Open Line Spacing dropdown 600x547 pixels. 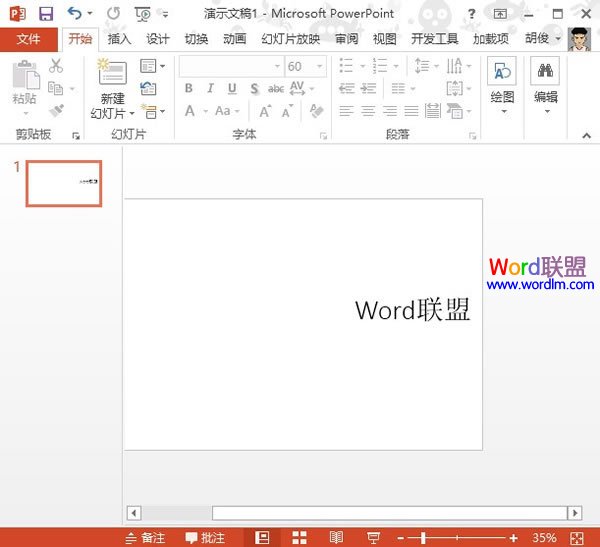tap(426, 66)
